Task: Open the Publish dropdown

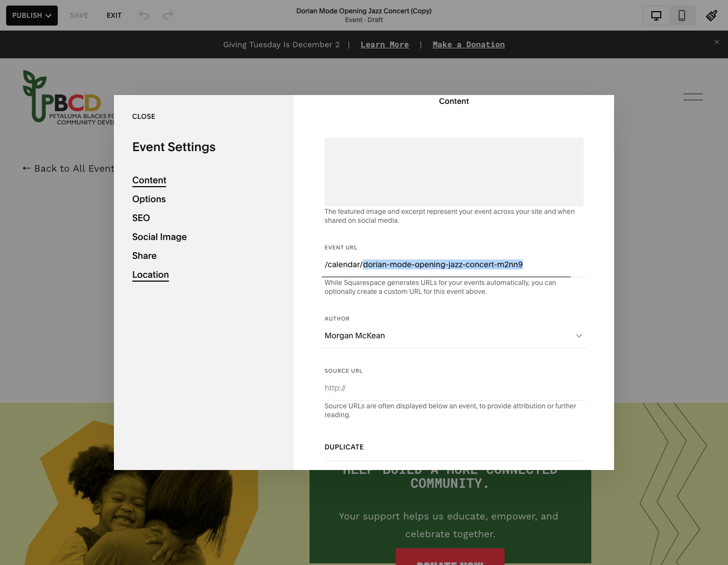Action: tap(32, 16)
